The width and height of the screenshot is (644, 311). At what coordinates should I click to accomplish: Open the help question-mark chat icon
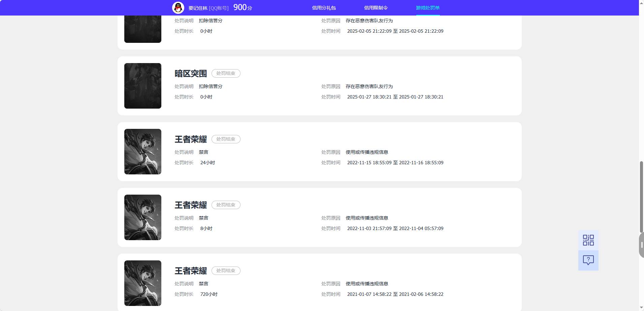[588, 260]
